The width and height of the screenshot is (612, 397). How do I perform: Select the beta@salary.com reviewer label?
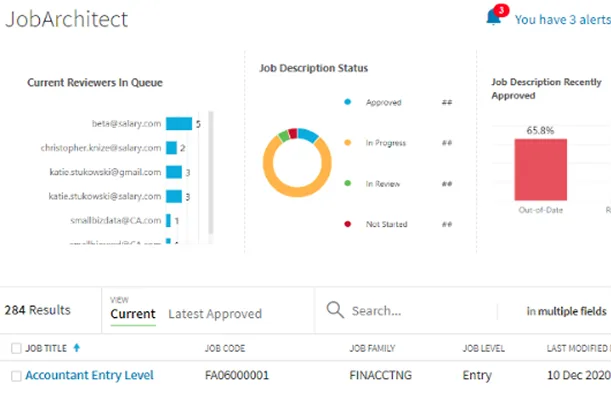point(126,123)
